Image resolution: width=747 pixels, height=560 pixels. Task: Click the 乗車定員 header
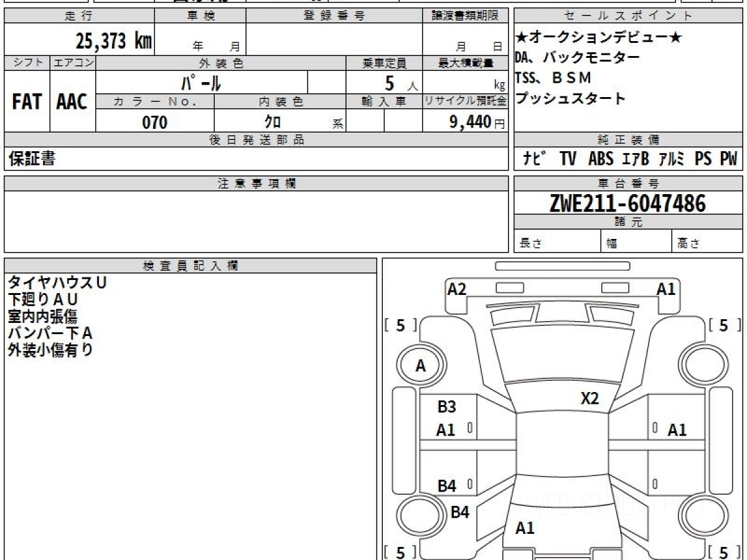[384, 63]
